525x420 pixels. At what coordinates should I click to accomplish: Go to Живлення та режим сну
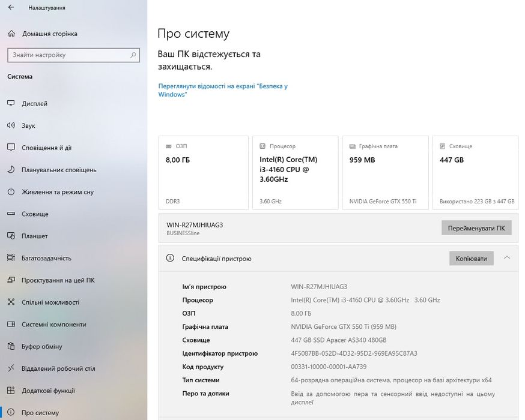pyautogui.click(x=74, y=191)
